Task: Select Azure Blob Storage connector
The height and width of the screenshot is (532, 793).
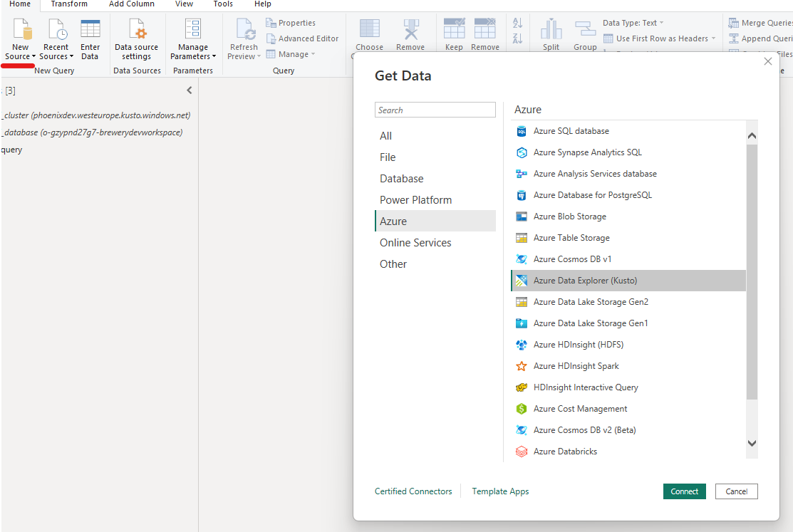Action: (x=570, y=216)
